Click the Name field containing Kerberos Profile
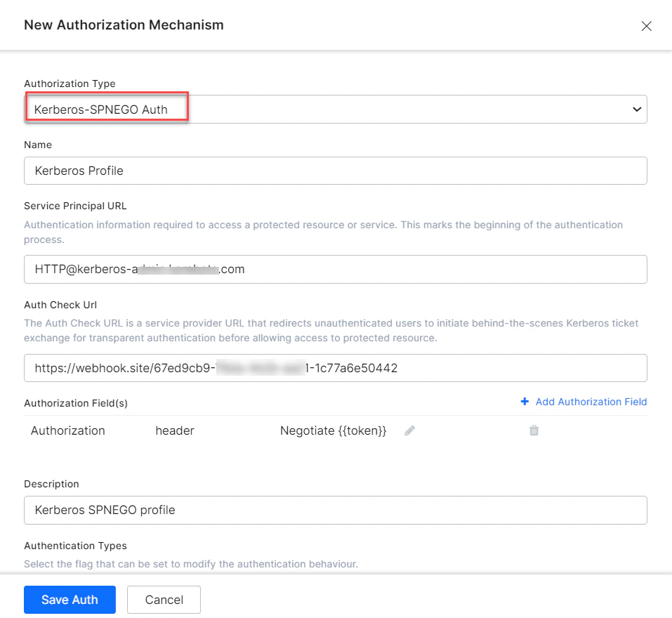Viewport: 672px width, 618px height. [336, 171]
